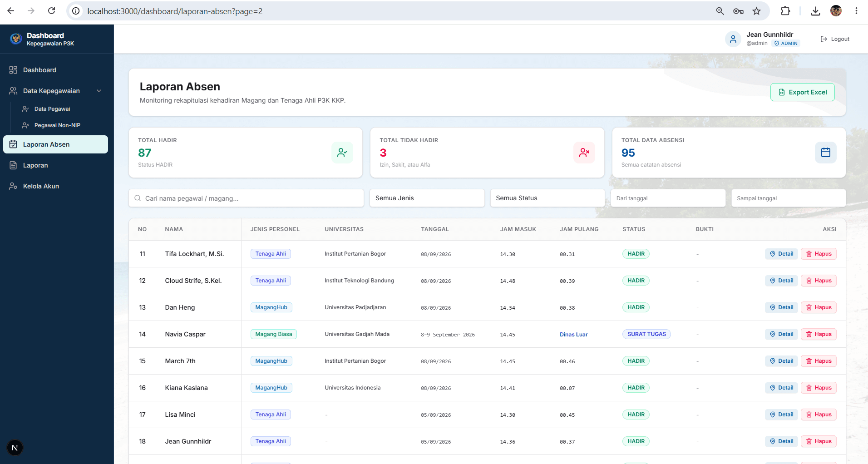Delete Tifa Lockhart's record with Hapus
This screenshot has height=464, width=868.
click(819, 254)
